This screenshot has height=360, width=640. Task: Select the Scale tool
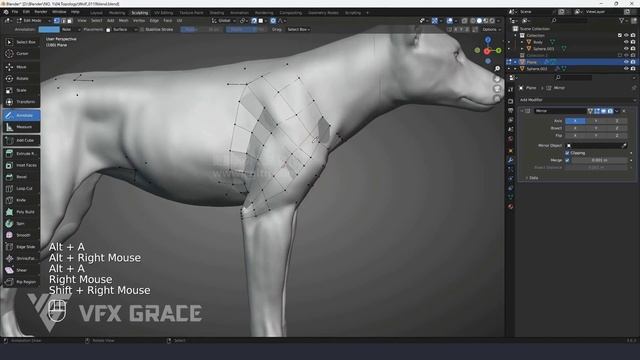pos(21,90)
